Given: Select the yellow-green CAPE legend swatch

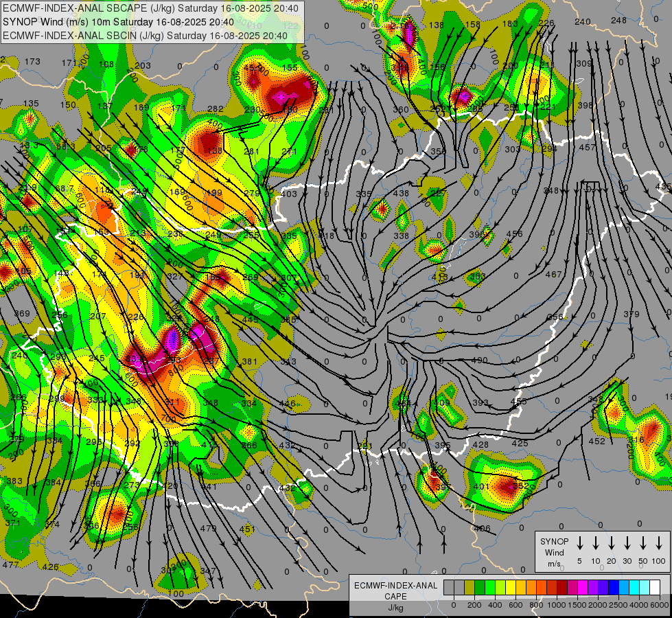Looking at the screenshot, I should [x=500, y=587].
